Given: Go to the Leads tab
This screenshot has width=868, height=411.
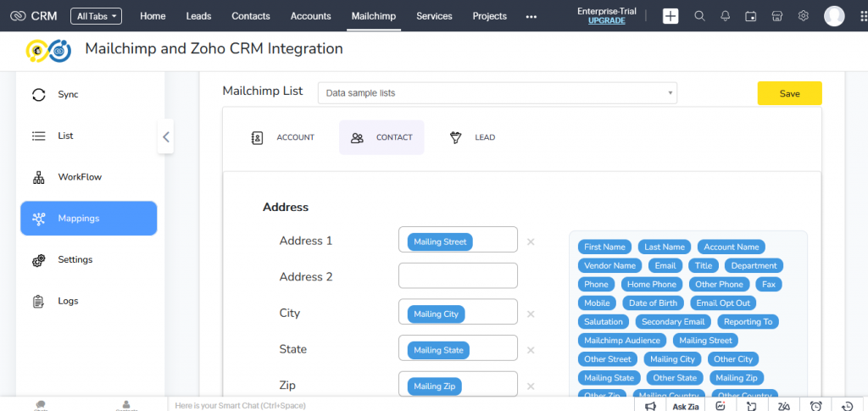Looking at the screenshot, I should (198, 16).
